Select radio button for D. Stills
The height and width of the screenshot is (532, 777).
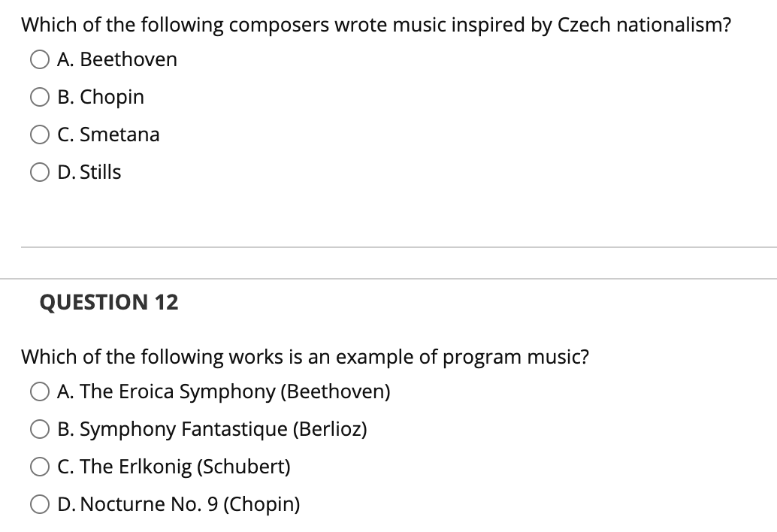39,172
